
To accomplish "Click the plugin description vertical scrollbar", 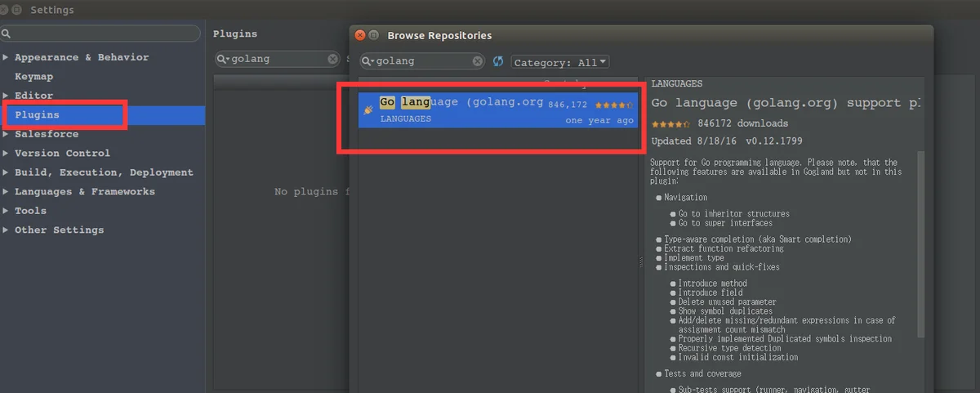I will coord(922,243).
